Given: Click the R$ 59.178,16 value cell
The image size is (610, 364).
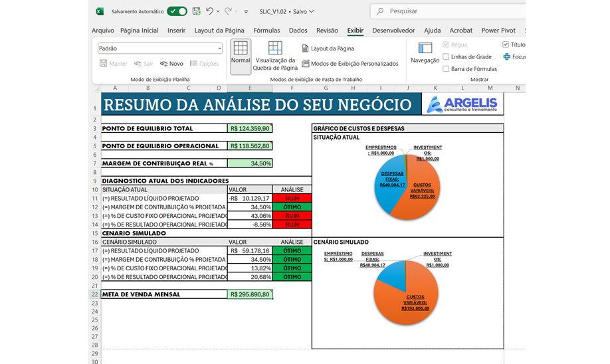Looking at the screenshot, I should click(x=250, y=251).
